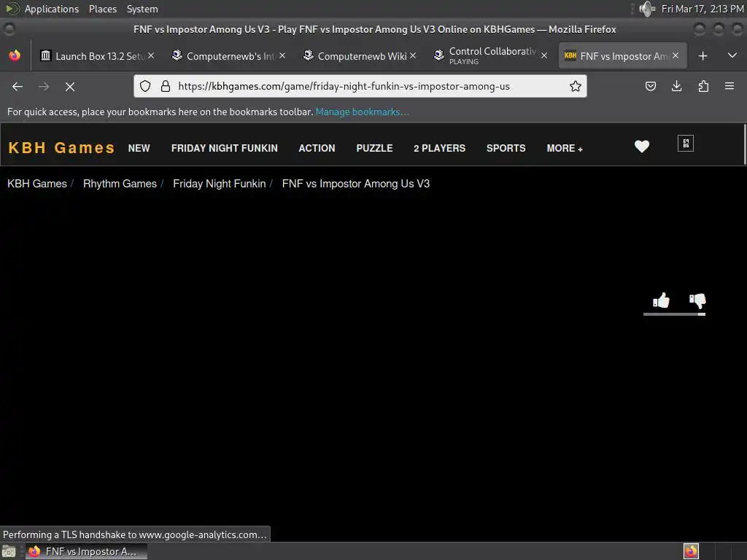Image resolution: width=747 pixels, height=560 pixels.
Task: Click the rating bar under the thumbs
Action: coord(674,314)
